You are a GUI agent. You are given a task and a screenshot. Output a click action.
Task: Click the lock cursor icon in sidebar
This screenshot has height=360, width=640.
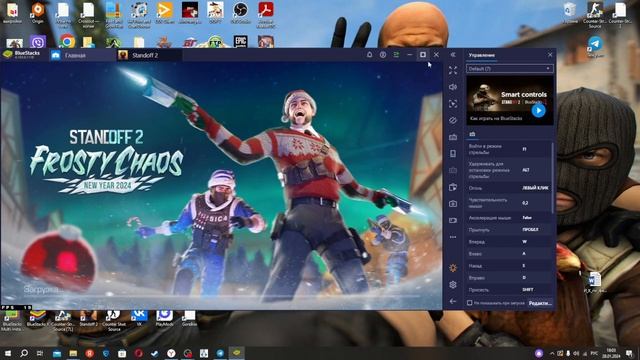(x=453, y=104)
